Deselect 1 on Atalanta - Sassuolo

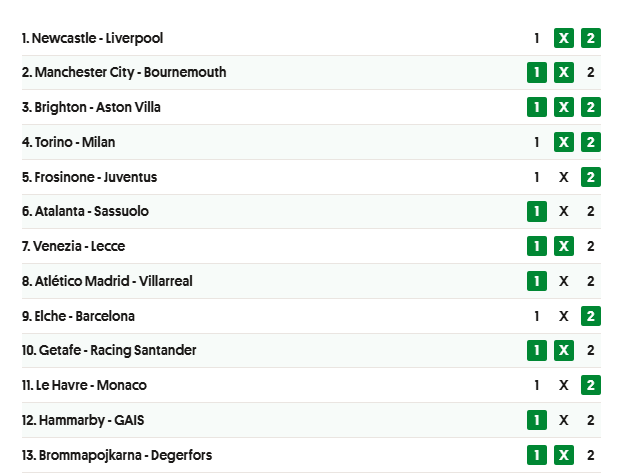click(536, 212)
